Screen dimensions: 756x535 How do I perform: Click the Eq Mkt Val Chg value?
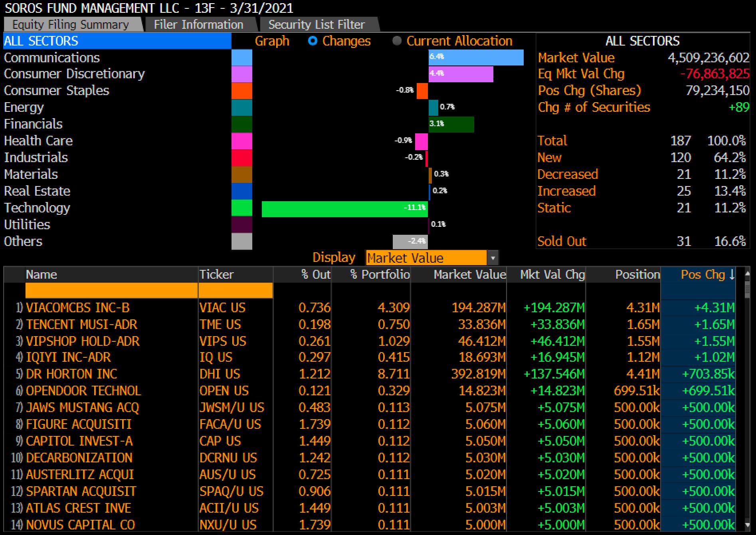click(715, 74)
